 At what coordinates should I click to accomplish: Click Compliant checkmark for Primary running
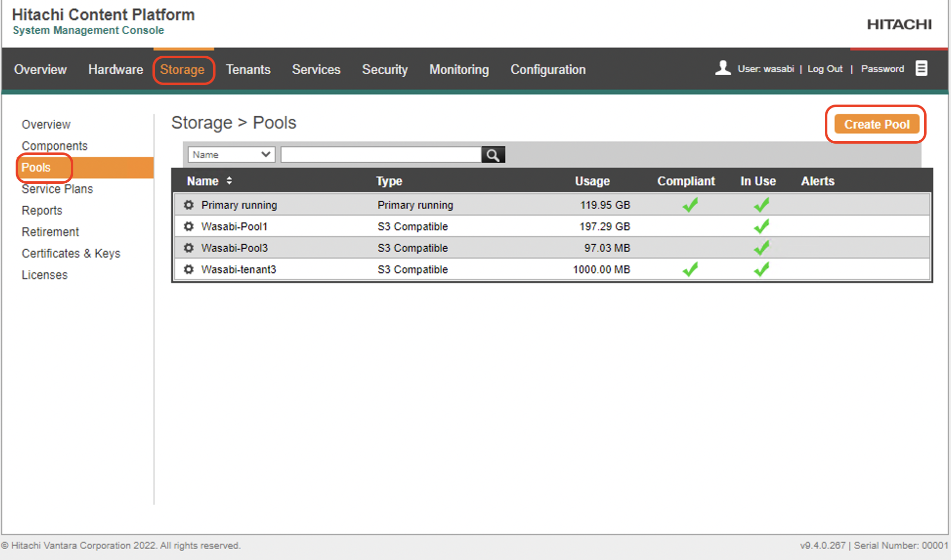coord(691,205)
